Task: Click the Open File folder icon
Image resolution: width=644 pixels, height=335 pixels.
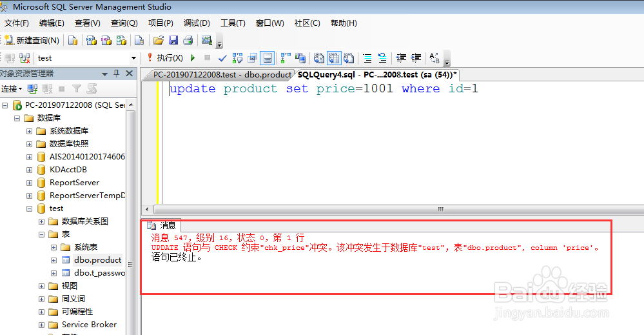Action: 159,40
